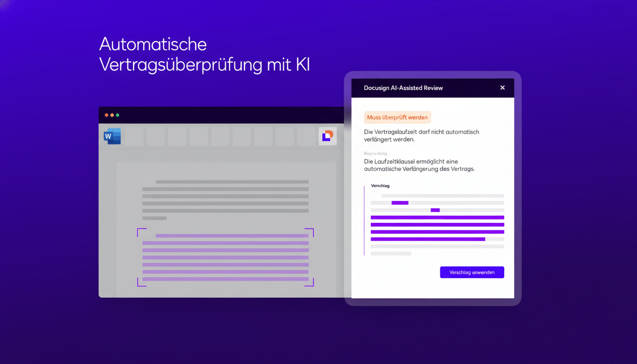The width and height of the screenshot is (637, 364).
Task: Expand the Begründung section
Action: click(x=375, y=153)
